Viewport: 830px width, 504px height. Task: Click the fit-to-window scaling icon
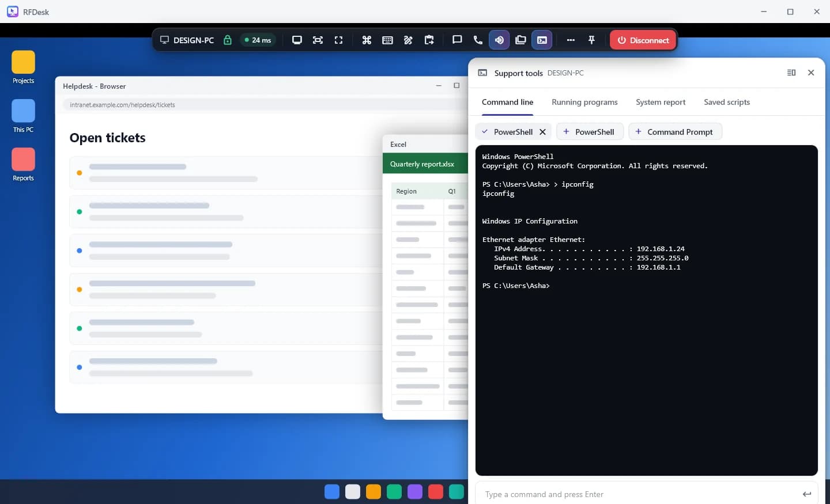click(x=318, y=40)
